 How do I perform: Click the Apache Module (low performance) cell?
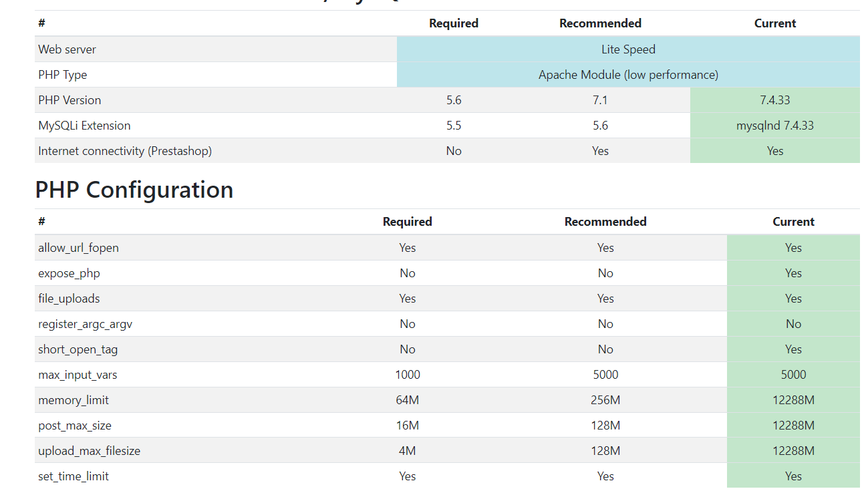tap(628, 75)
